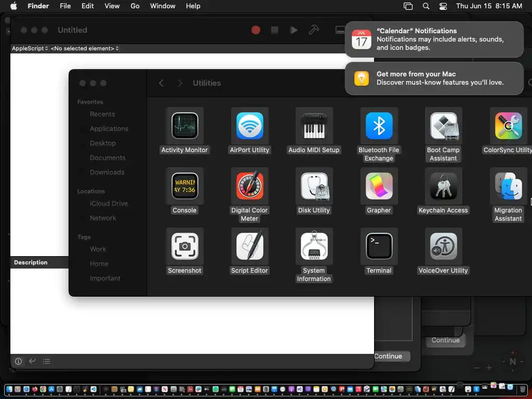
Task: Show the Description info pane icon
Action: [18, 362]
